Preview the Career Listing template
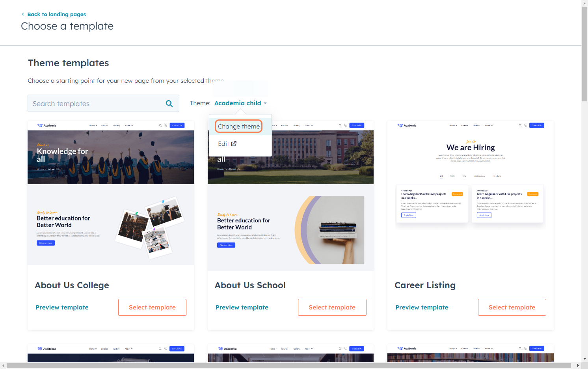 coord(422,307)
